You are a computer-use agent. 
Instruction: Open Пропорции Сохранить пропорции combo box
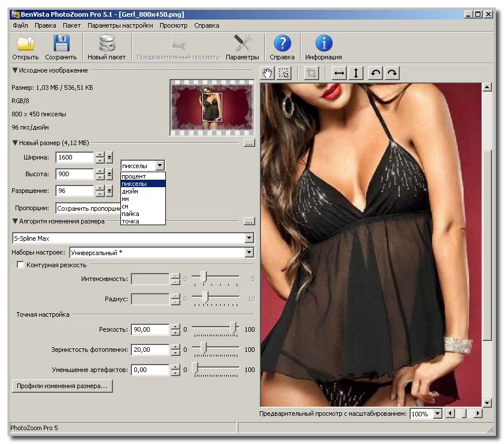click(x=89, y=208)
